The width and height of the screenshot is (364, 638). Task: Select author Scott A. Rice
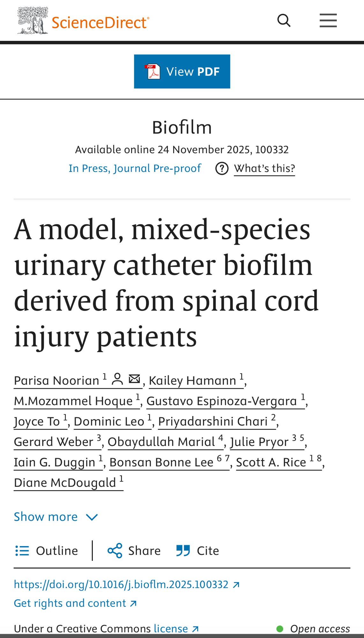coord(271,463)
